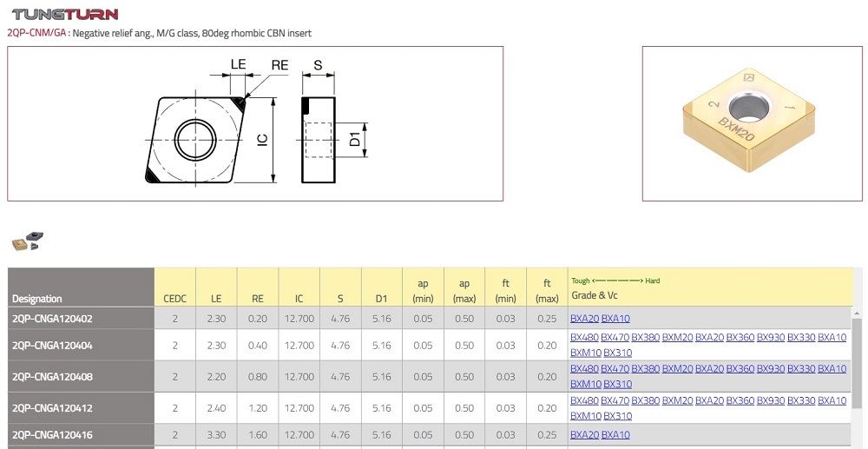Select designation 2QP-CNGA120404
Screen dimensions: 868x449
pos(52,345)
